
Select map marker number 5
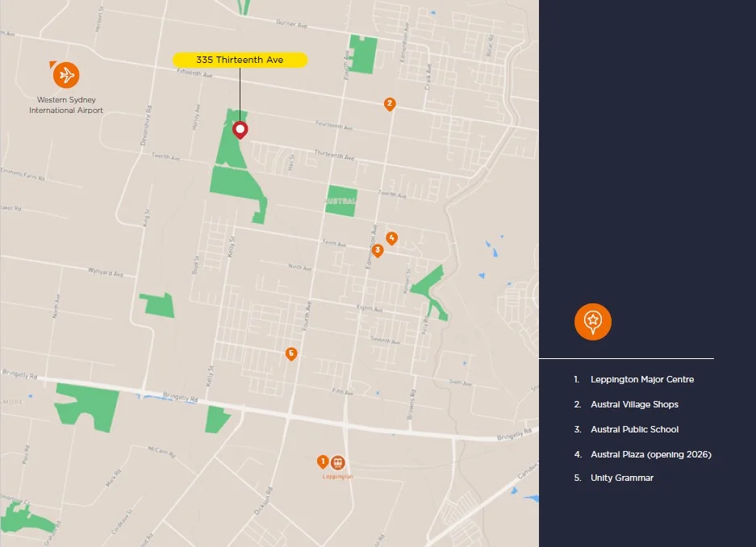(291, 353)
